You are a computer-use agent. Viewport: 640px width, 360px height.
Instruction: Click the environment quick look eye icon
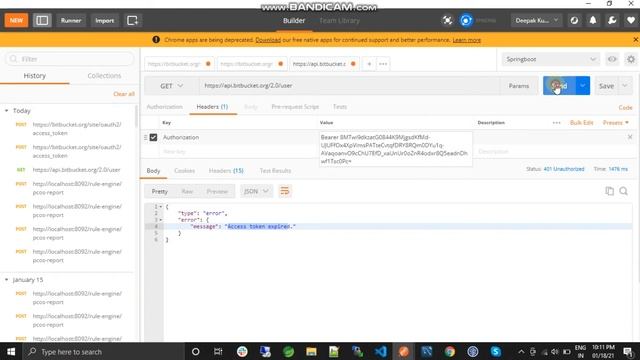tap(612, 60)
